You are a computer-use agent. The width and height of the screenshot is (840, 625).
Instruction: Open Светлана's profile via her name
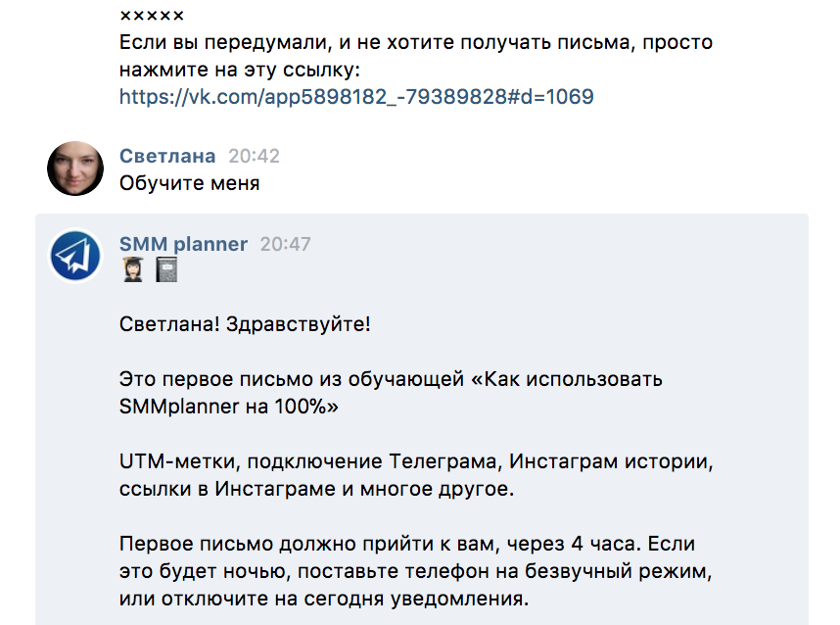click(x=167, y=156)
